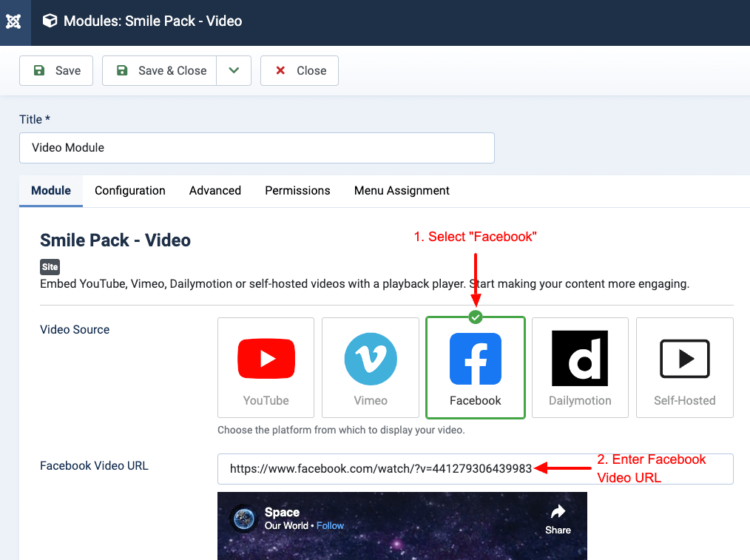Viewport: 750px width, 560px height.
Task: Click the Video Source label
Action: [x=75, y=329]
